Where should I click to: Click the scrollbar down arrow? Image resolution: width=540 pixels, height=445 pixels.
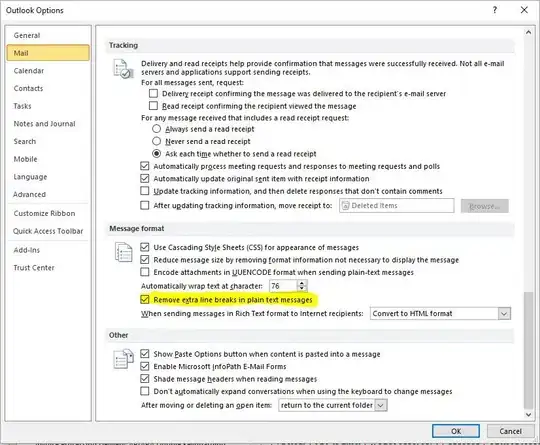point(528,415)
